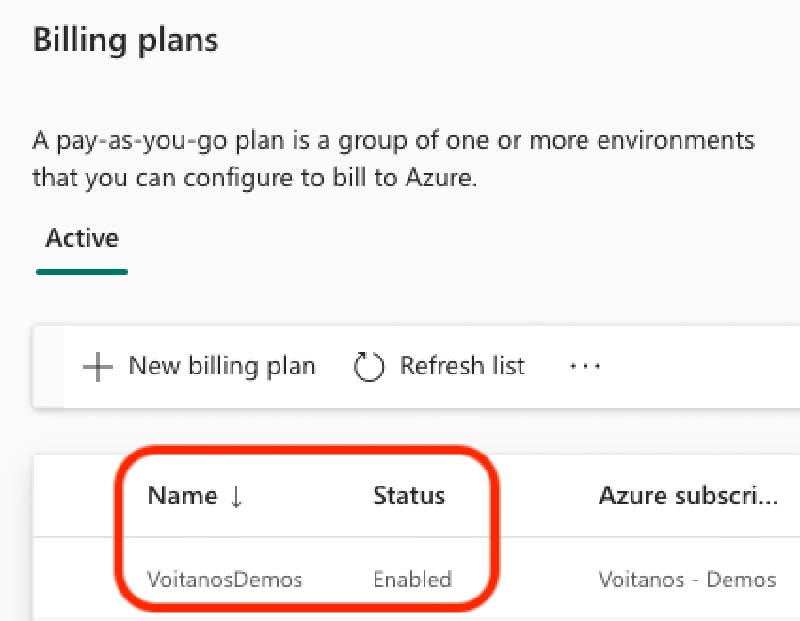
Task: Click the circular refresh arrow icon
Action: pos(369,366)
